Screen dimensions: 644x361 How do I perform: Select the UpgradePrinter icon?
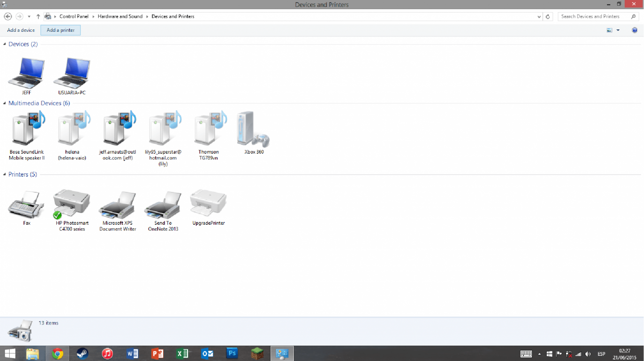click(x=208, y=203)
